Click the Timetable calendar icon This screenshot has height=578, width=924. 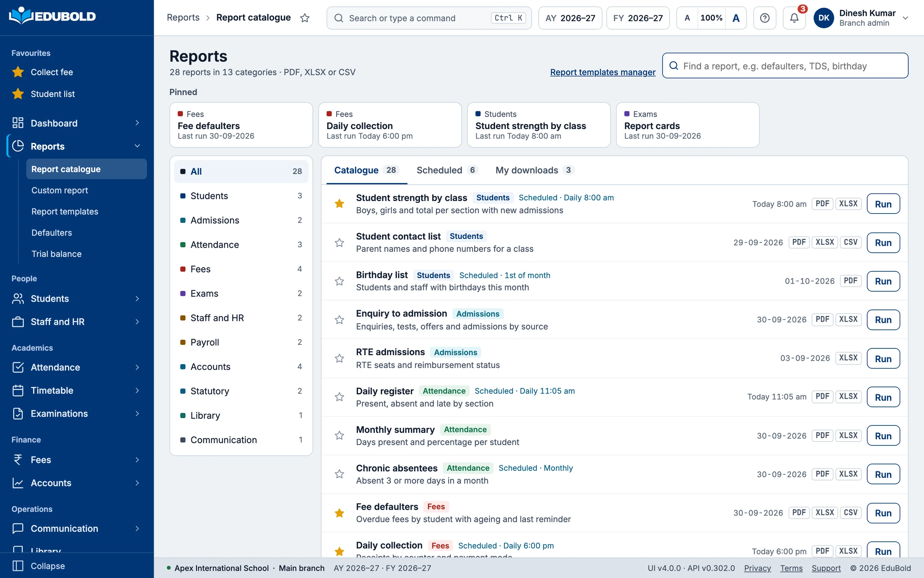tap(18, 390)
